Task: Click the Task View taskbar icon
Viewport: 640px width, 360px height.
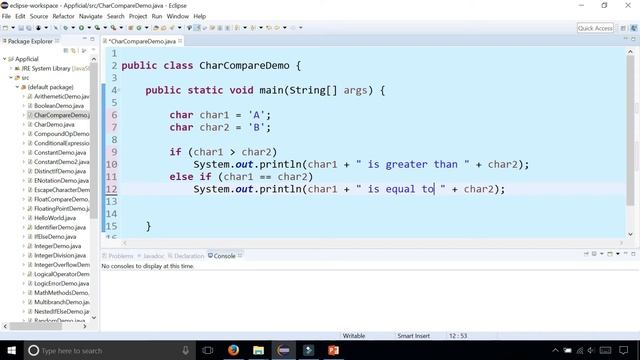Action: coord(208,350)
